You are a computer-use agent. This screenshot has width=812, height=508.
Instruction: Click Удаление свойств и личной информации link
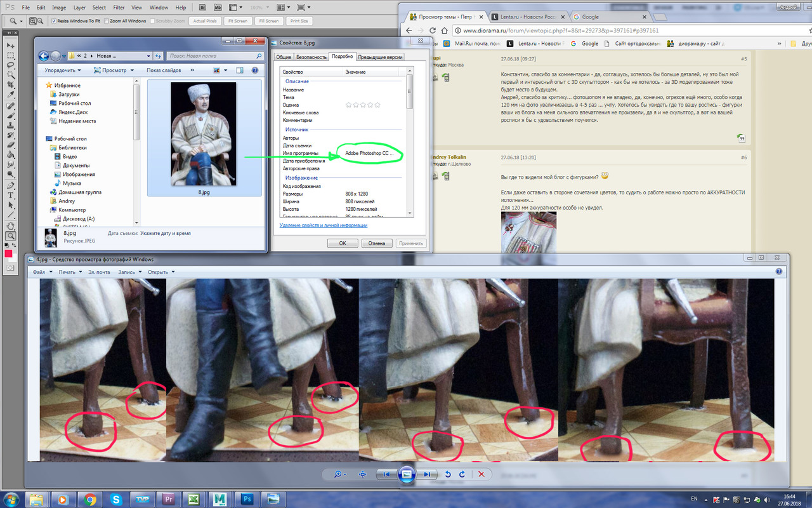(x=324, y=225)
